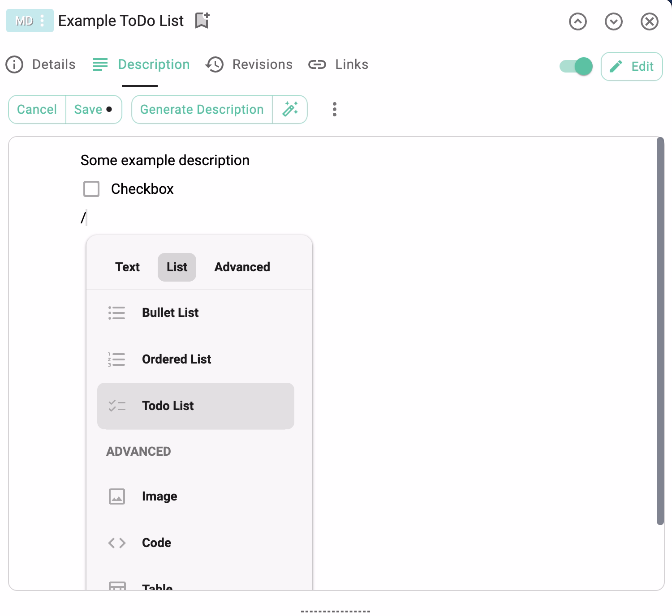Tick the Checkbox todo item
The height and width of the screenshot is (616, 672).
pos(91,189)
